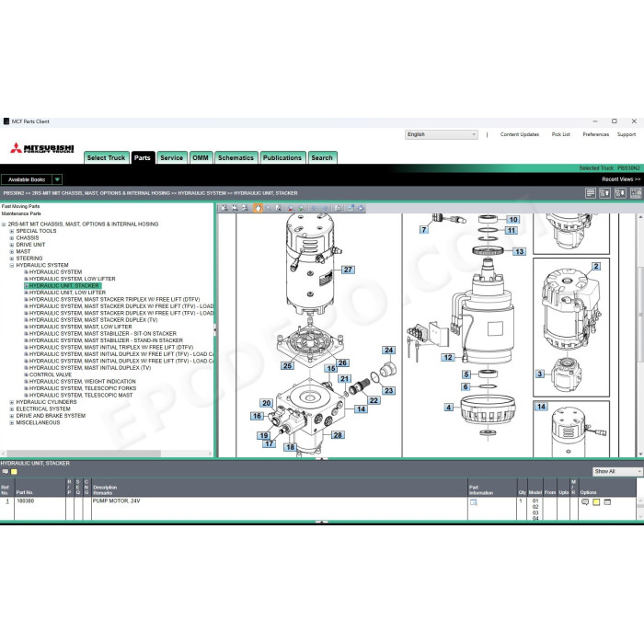The height and width of the screenshot is (644, 644).
Task: Click callout 27 on the diagram
Action: pyautogui.click(x=348, y=270)
